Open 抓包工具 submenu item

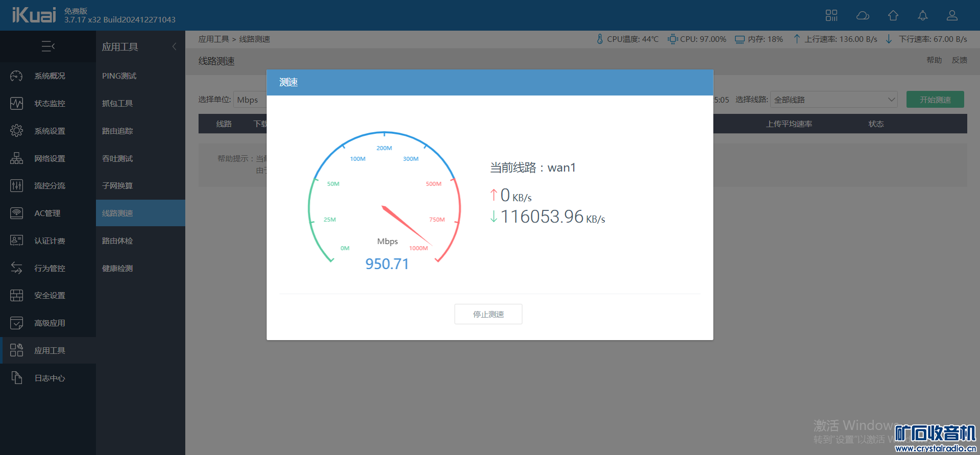[x=117, y=104]
